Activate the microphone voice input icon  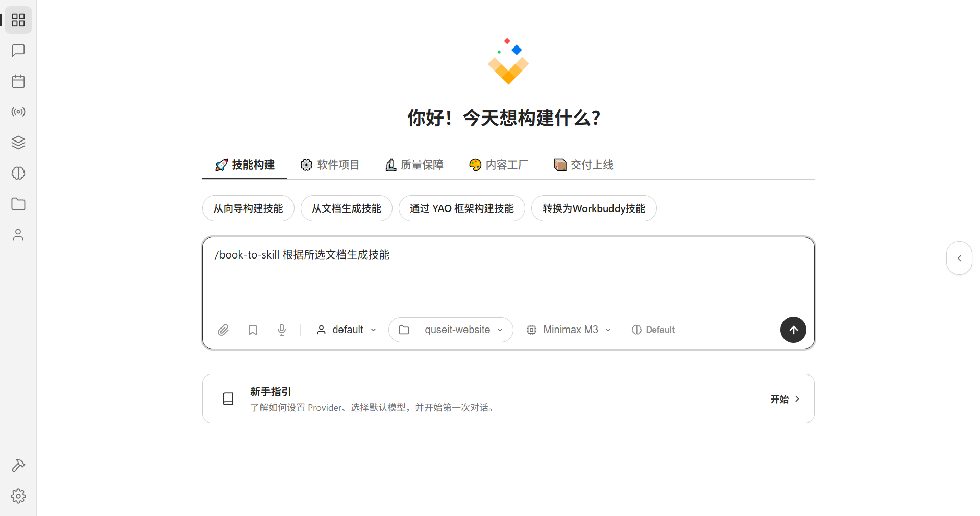point(282,330)
